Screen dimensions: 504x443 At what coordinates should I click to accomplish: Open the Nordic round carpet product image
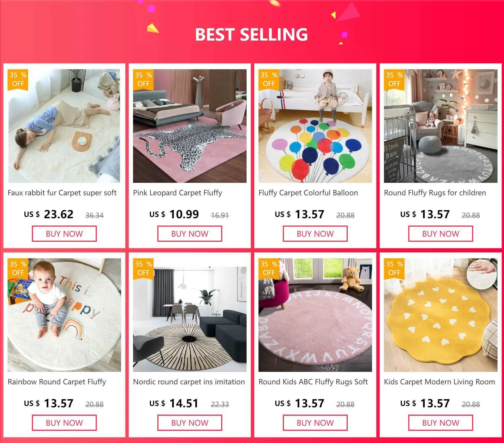(x=190, y=315)
